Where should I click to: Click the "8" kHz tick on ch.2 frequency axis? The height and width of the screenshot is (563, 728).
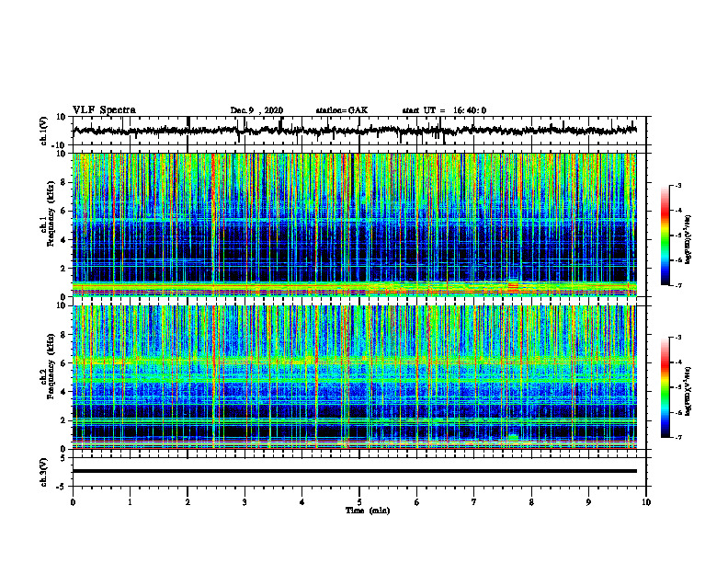[64, 335]
